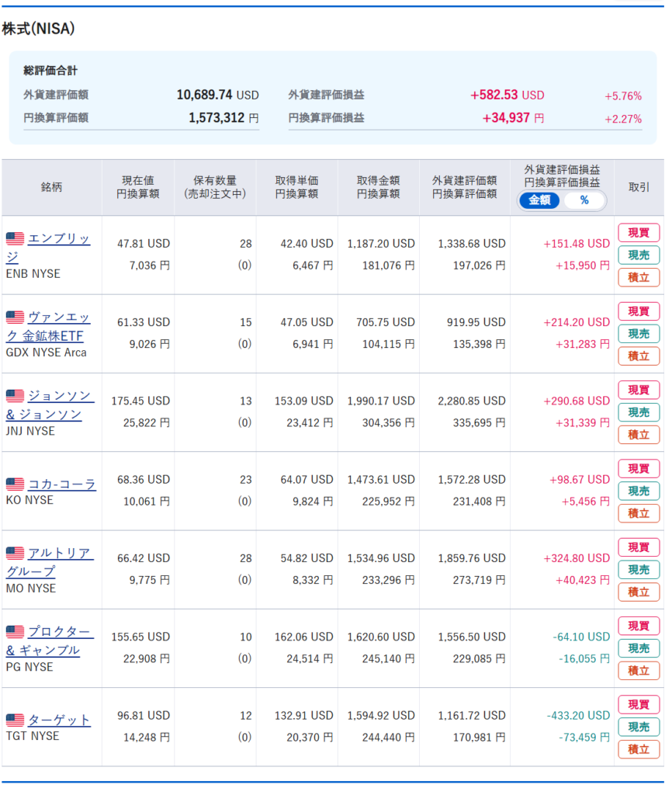Click the US flag icon beside ターゲット

[16, 720]
